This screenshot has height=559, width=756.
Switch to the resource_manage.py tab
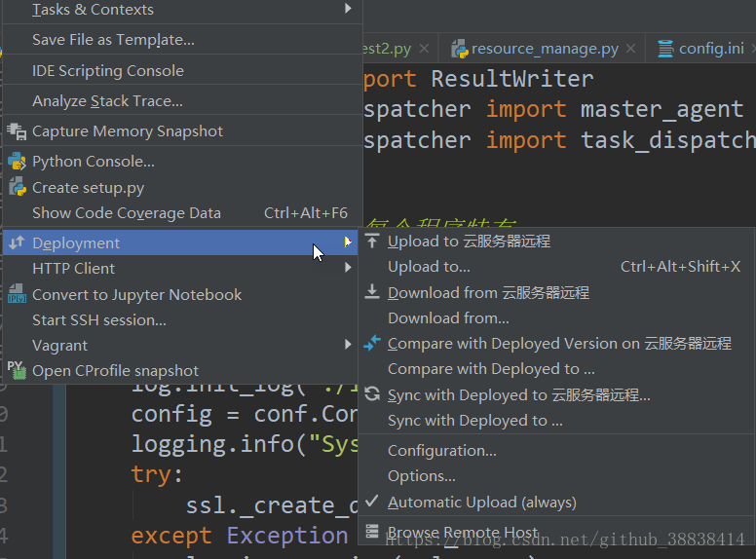(543, 49)
